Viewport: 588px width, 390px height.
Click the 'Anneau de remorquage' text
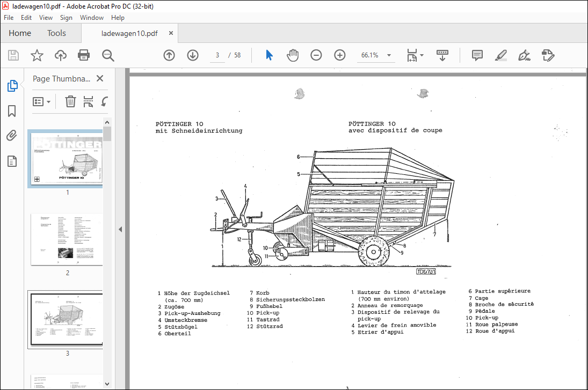click(x=390, y=305)
